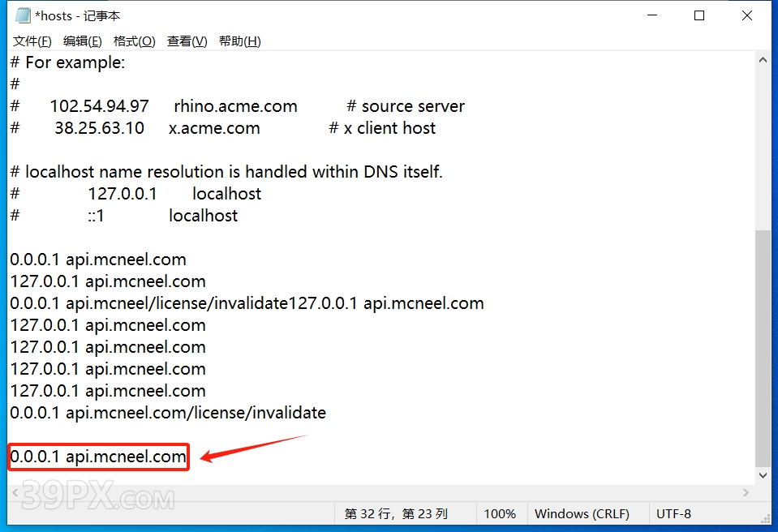This screenshot has height=532, width=778.
Task: Click the hostname rhino.acme.com
Action: pyautogui.click(x=235, y=106)
